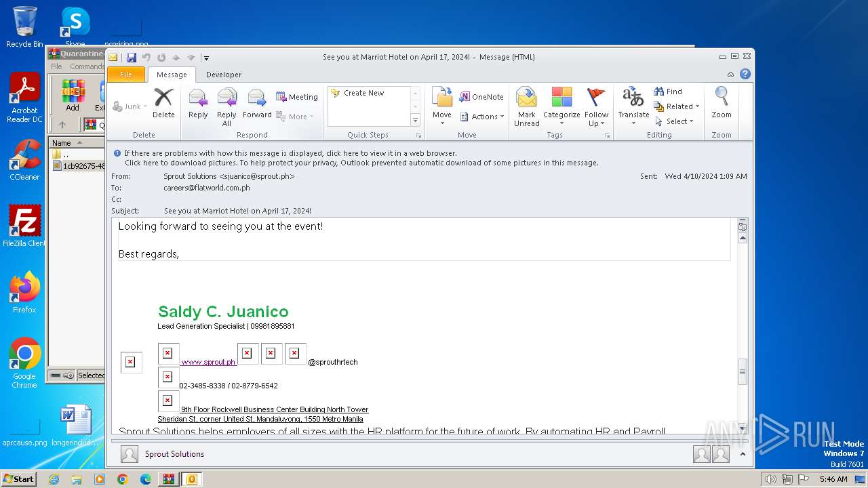
Task: Open the File menu in WinRAR
Action: pyautogui.click(x=57, y=66)
